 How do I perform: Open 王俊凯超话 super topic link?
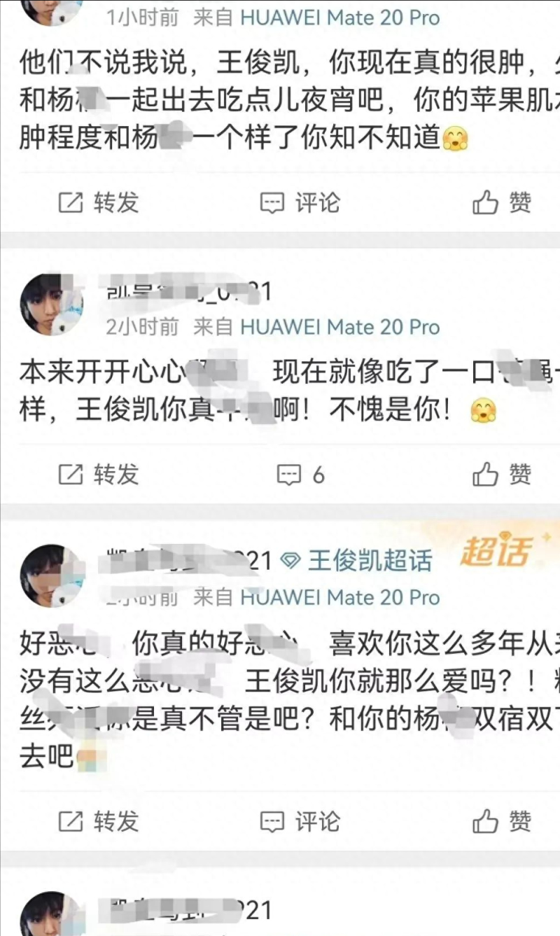click(x=370, y=561)
